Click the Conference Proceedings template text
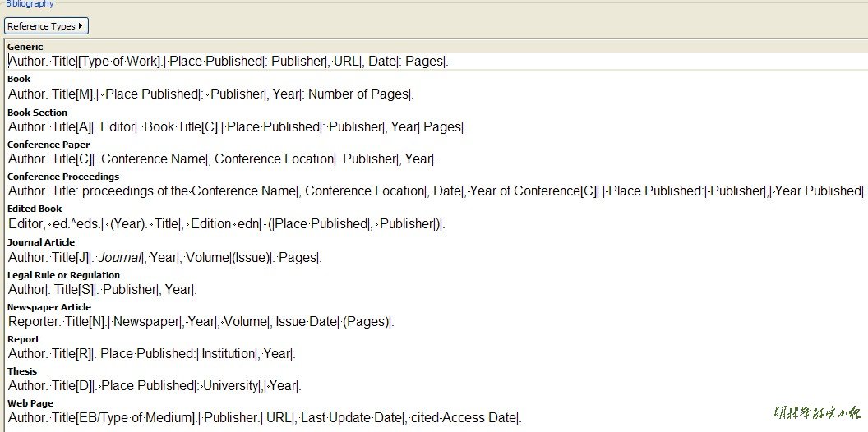This screenshot has height=432, width=868. (x=436, y=191)
